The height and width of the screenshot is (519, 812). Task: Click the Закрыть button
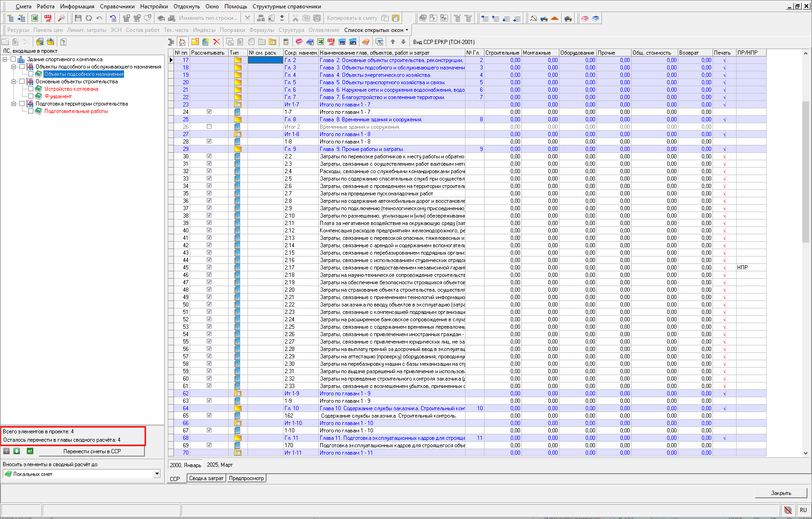point(781,493)
